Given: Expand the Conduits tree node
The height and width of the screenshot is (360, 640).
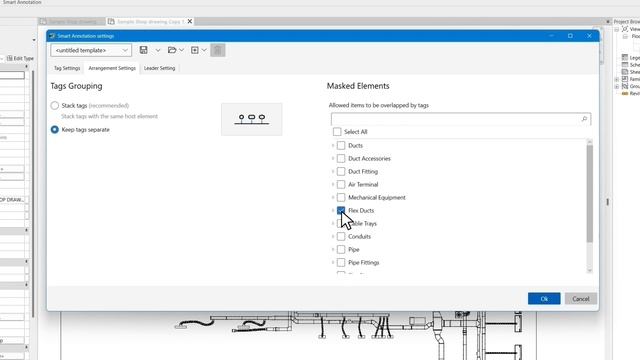Looking at the screenshot, I should (333, 236).
